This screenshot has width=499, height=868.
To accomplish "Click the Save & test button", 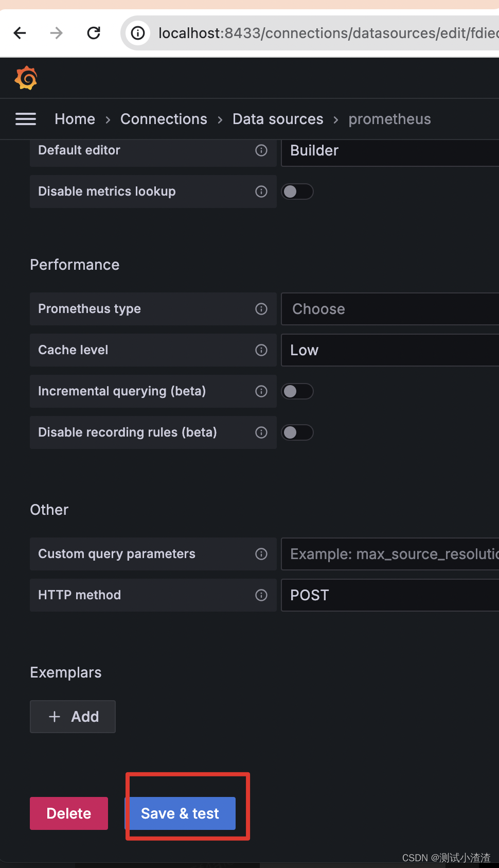I will tap(181, 813).
